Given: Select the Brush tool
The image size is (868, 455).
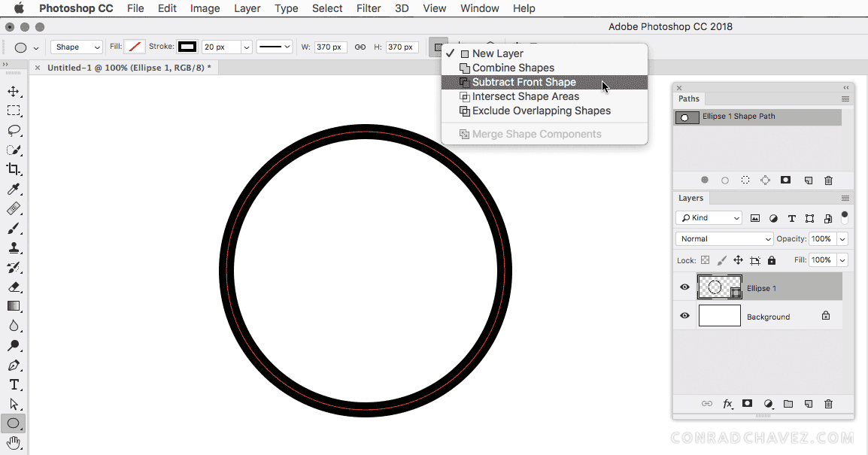Looking at the screenshot, I should click(14, 228).
